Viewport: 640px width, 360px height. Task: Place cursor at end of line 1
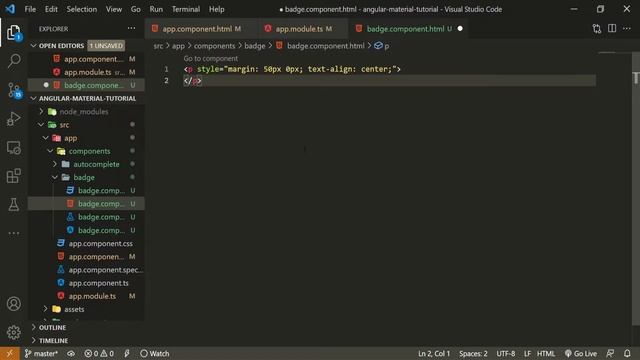pos(401,69)
